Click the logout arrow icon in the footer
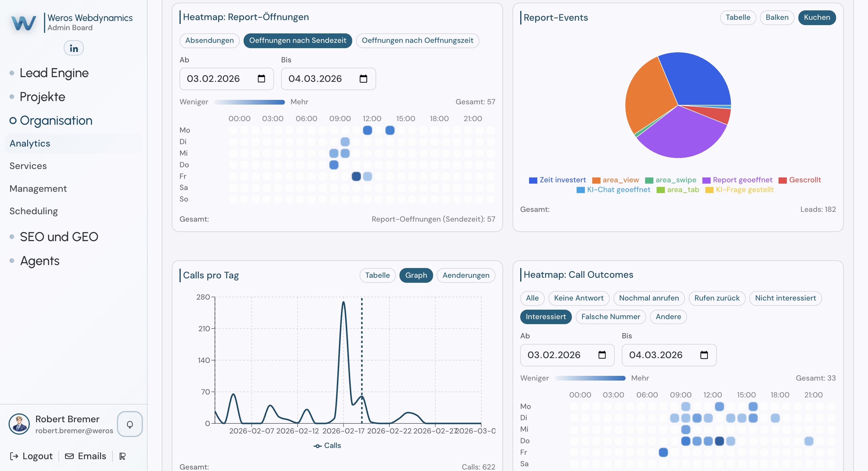 14,456
